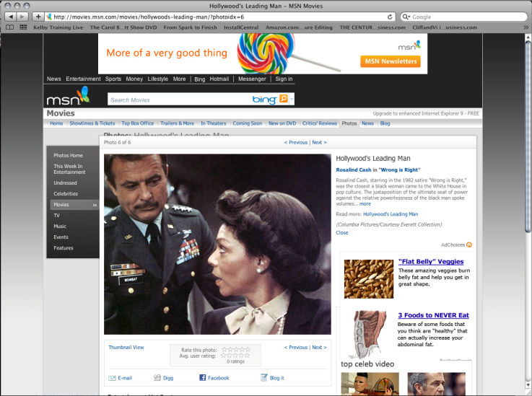
Task: Click top Previous photo link
Action: (296, 142)
